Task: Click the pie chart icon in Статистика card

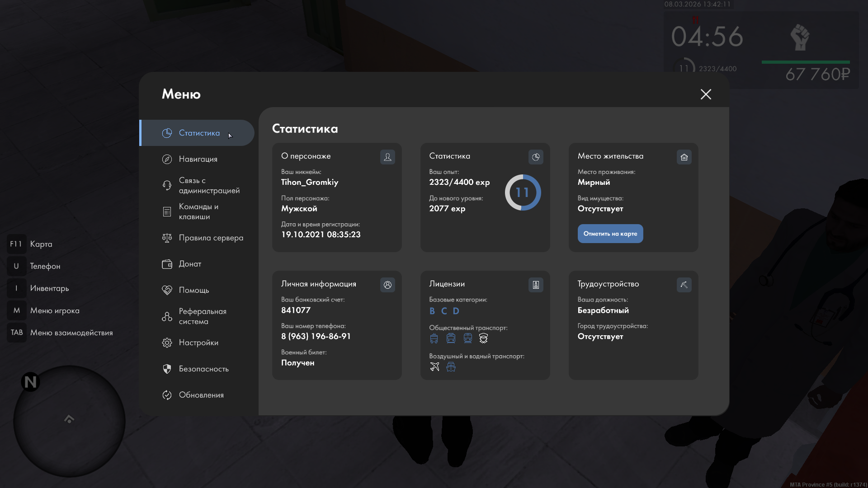Action: point(536,157)
